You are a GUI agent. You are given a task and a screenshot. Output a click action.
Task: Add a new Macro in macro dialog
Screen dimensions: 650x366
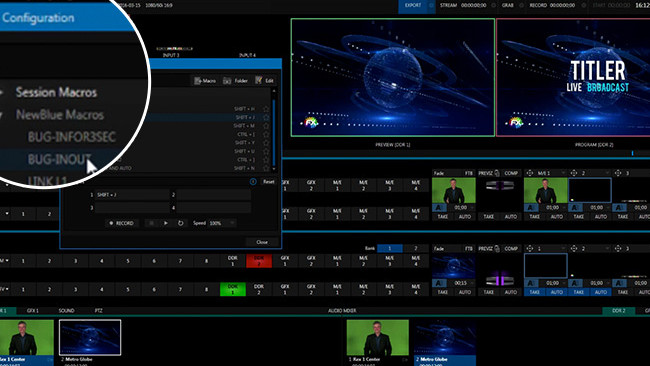coord(205,80)
